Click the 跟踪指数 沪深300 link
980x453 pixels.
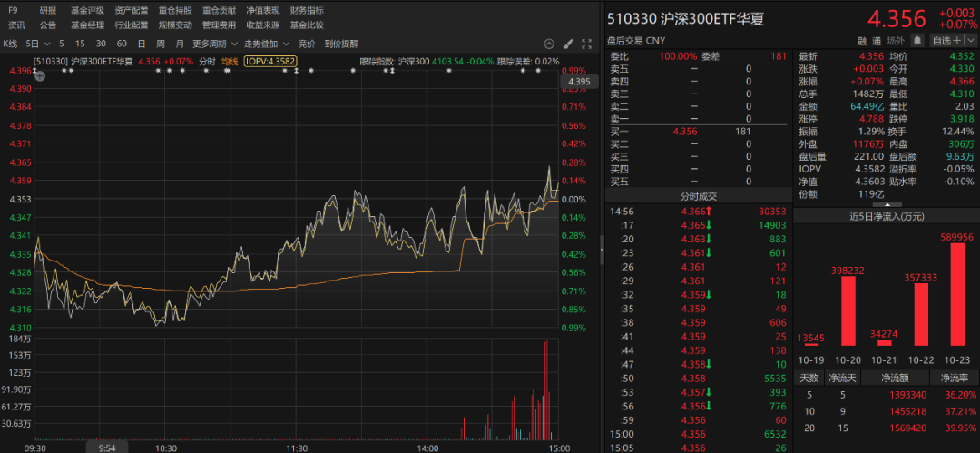(395, 62)
